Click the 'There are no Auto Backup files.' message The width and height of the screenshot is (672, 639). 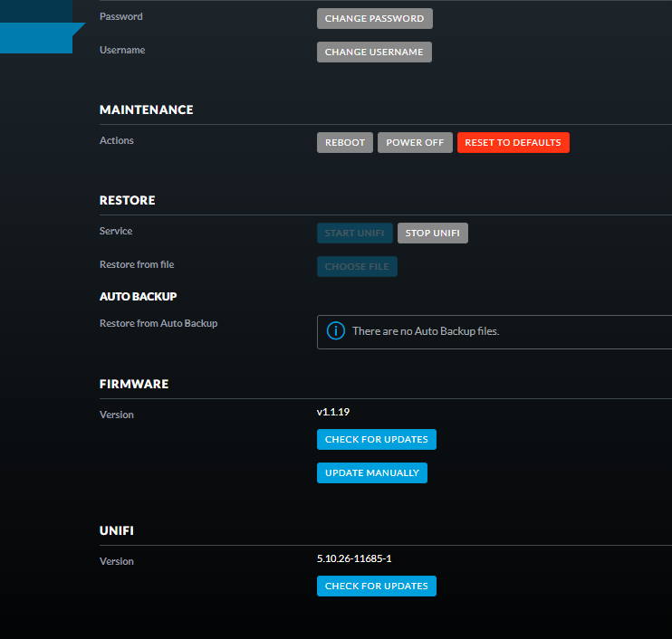tap(426, 331)
